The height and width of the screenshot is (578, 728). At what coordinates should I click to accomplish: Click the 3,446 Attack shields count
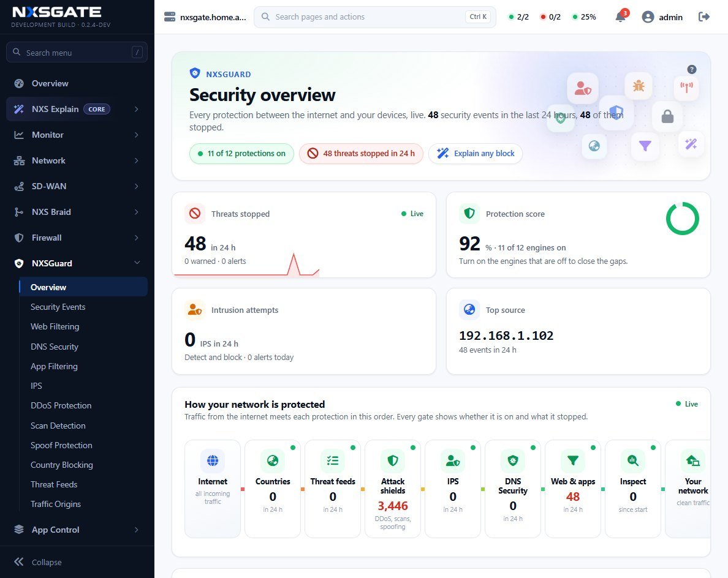393,506
